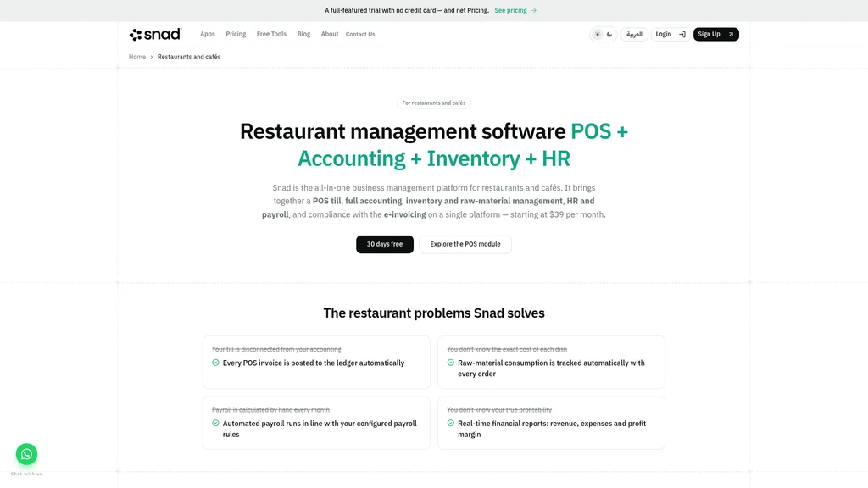
Task: Click 'Your till is disconnected from your accounting'
Action: click(x=276, y=349)
